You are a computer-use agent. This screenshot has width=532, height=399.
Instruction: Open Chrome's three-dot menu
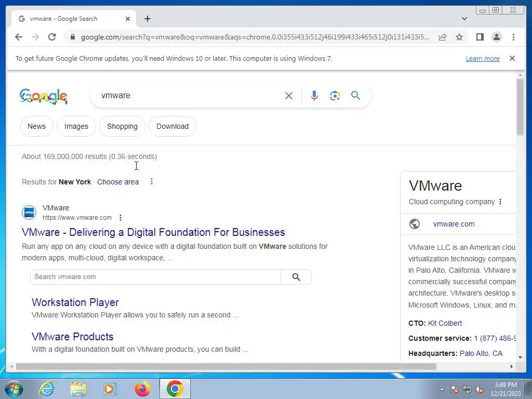pyautogui.click(x=513, y=37)
